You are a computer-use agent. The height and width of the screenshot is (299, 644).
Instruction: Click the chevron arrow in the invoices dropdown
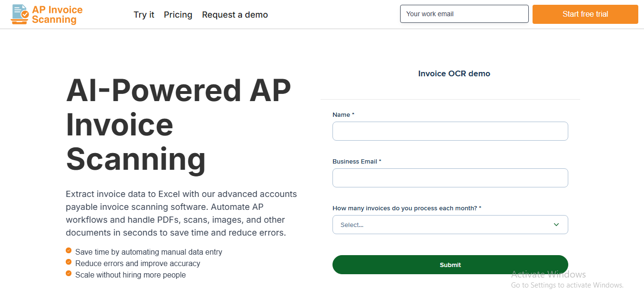pyautogui.click(x=556, y=225)
